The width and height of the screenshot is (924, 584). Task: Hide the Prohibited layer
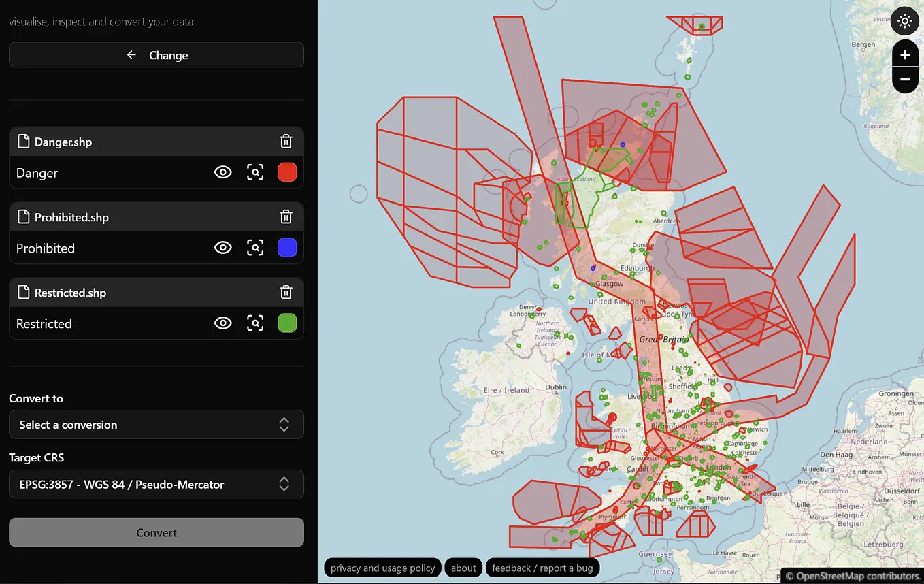pyautogui.click(x=222, y=247)
